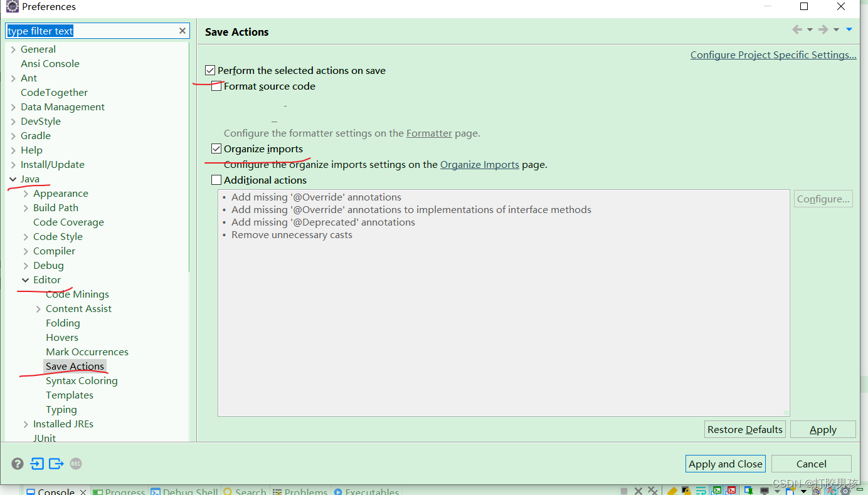Expand the Installed JREs node
The height and width of the screenshot is (495, 868).
(x=26, y=424)
